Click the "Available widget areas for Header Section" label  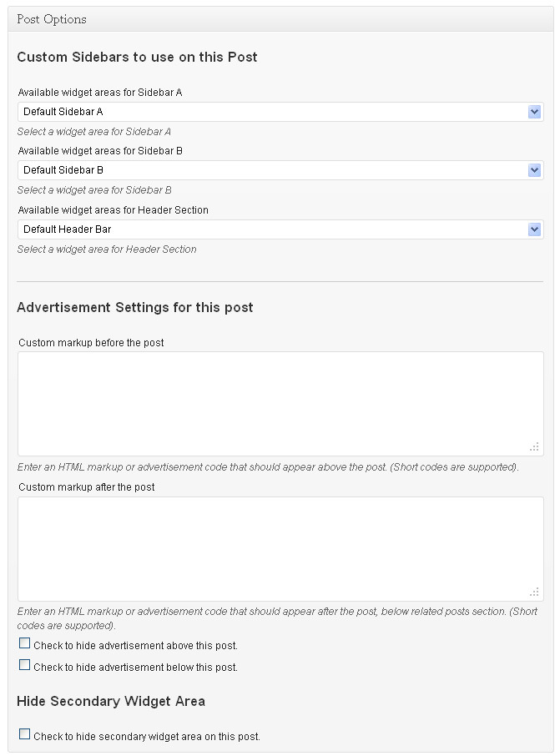tap(114, 210)
